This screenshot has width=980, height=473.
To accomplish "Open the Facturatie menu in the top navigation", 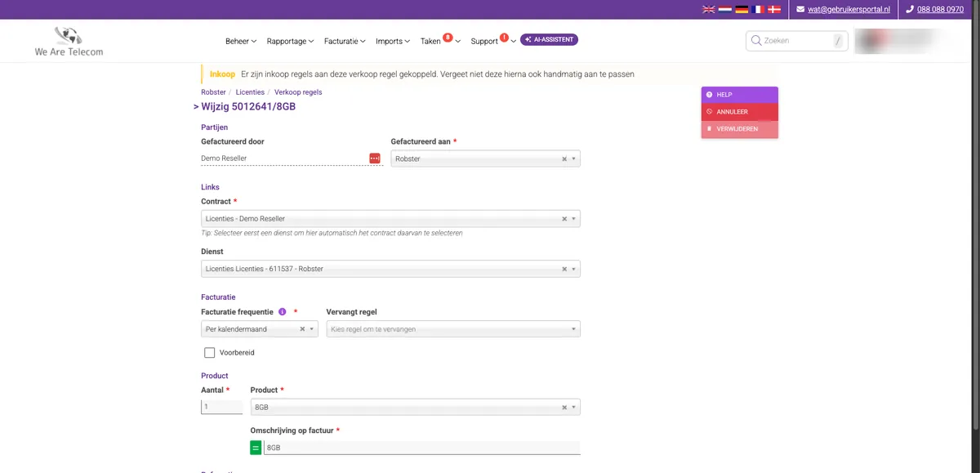I will [x=345, y=41].
